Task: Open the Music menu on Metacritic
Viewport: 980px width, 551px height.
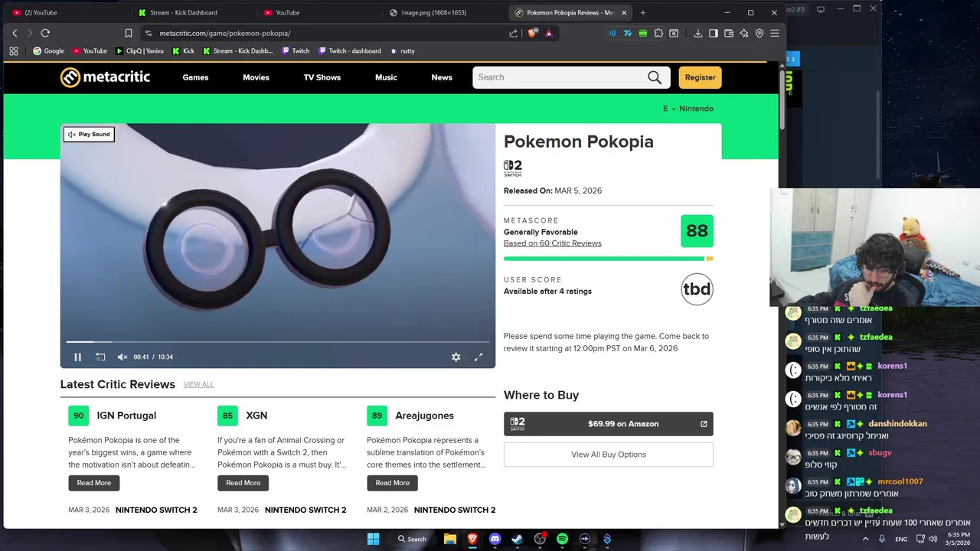Action: point(386,77)
